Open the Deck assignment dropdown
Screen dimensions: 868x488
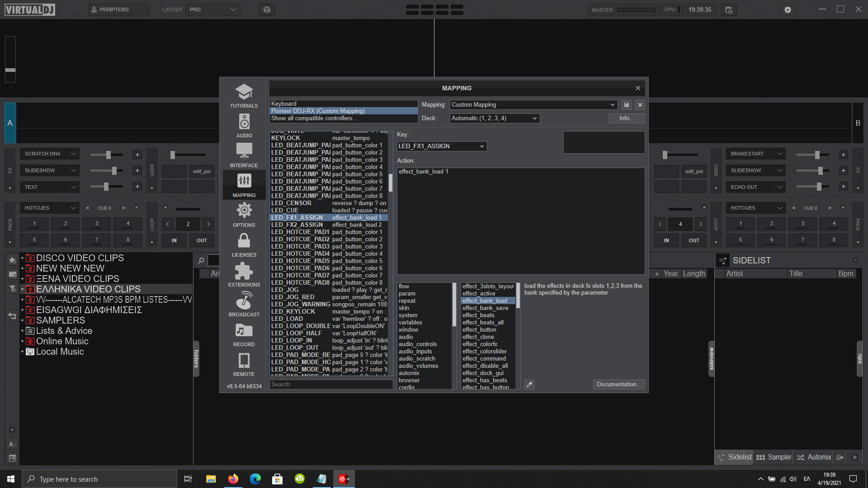click(x=495, y=118)
